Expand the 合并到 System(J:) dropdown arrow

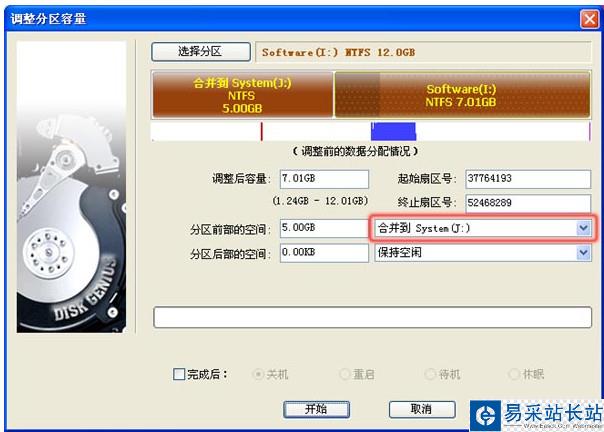click(584, 228)
